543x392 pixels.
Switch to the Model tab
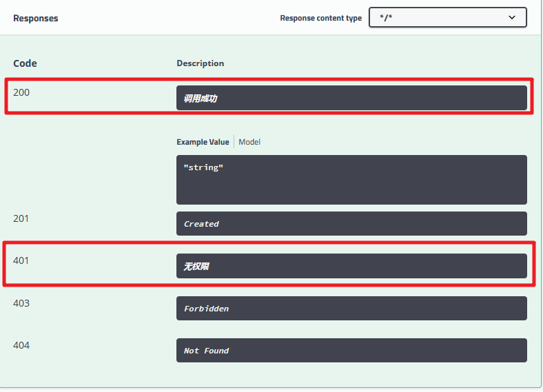click(x=249, y=142)
